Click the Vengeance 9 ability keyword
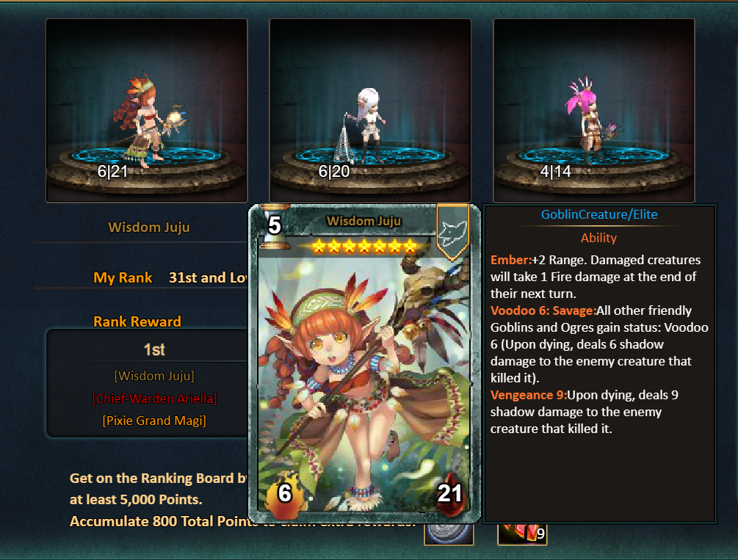Screen dimensions: 738x560 coord(529,395)
